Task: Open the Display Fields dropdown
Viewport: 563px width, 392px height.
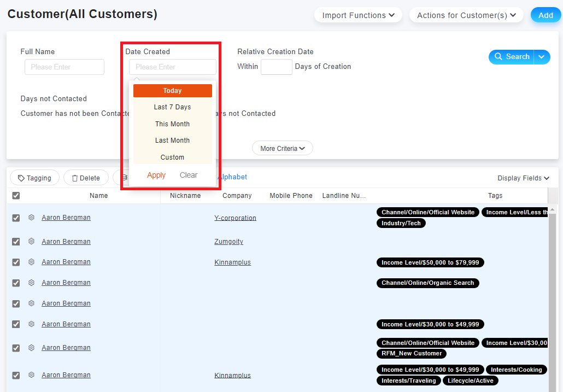Action: [x=523, y=178]
